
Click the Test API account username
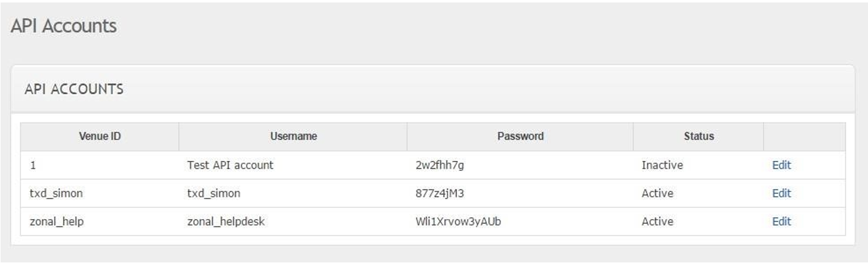[x=230, y=165]
